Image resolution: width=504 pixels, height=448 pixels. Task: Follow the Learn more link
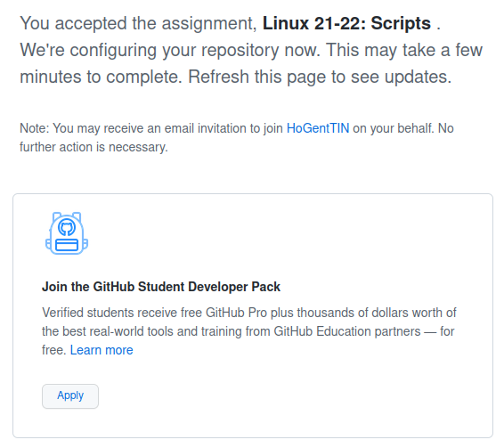click(x=102, y=350)
